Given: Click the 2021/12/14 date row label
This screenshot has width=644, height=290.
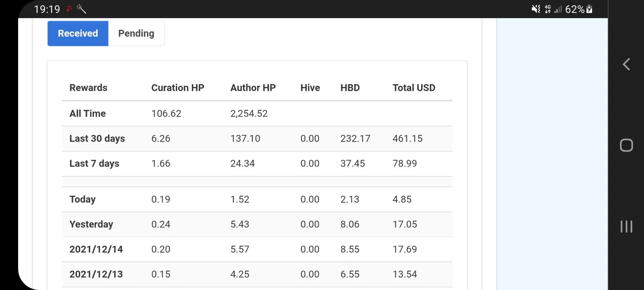Looking at the screenshot, I should (96, 249).
